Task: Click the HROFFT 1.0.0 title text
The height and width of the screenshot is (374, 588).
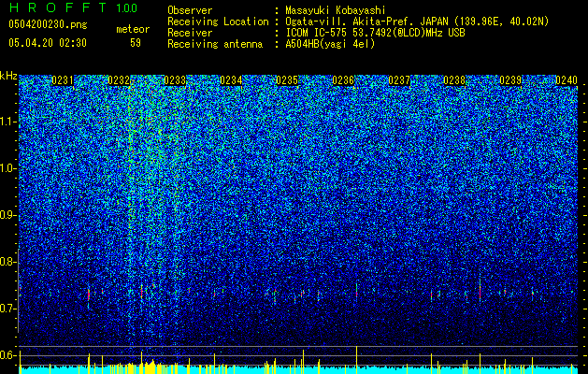Action: 73,7
